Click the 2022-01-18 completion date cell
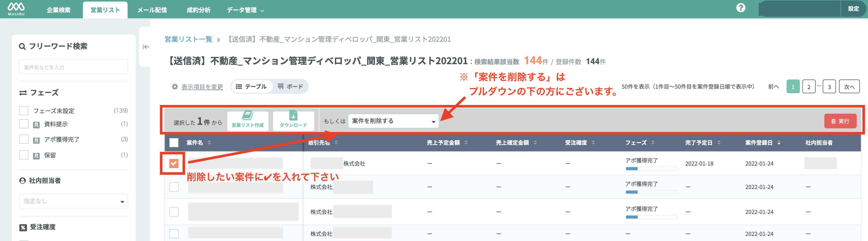This screenshot has height=241, width=868. 699,164
